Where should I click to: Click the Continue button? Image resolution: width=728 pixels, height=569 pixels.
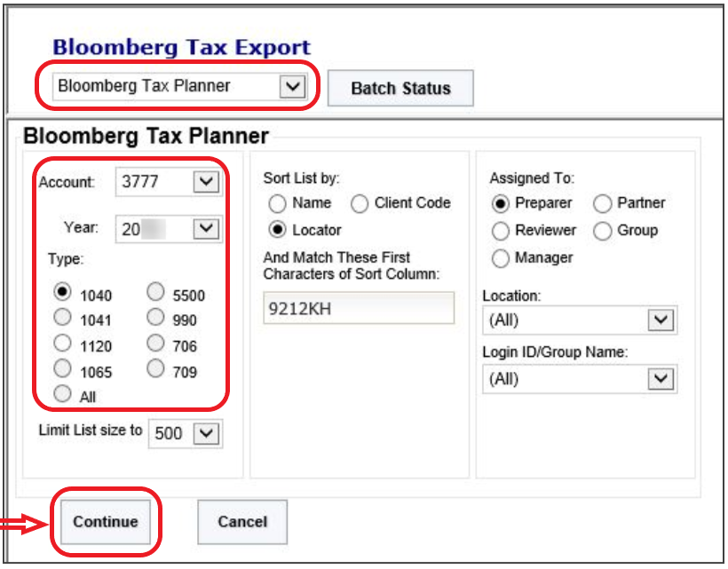pos(106,522)
